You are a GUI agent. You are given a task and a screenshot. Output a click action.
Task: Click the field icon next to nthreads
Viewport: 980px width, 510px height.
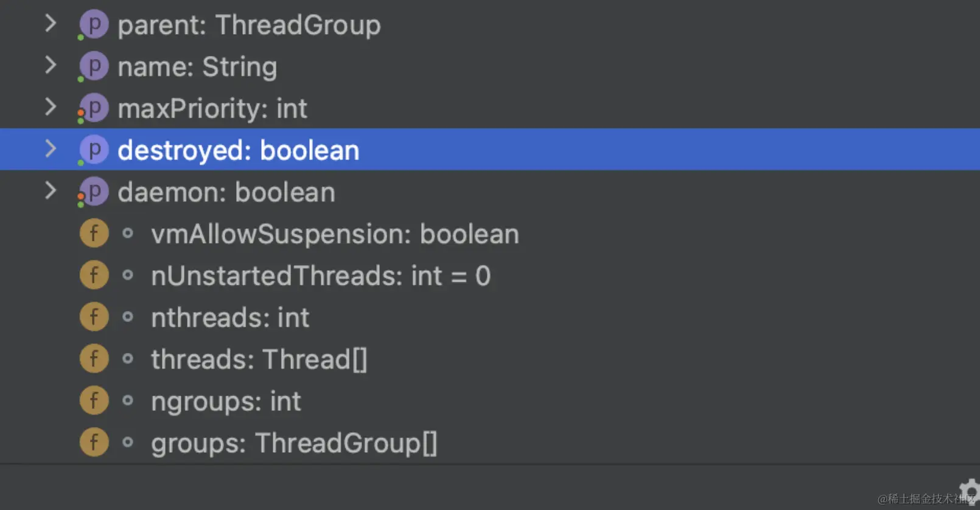point(94,317)
